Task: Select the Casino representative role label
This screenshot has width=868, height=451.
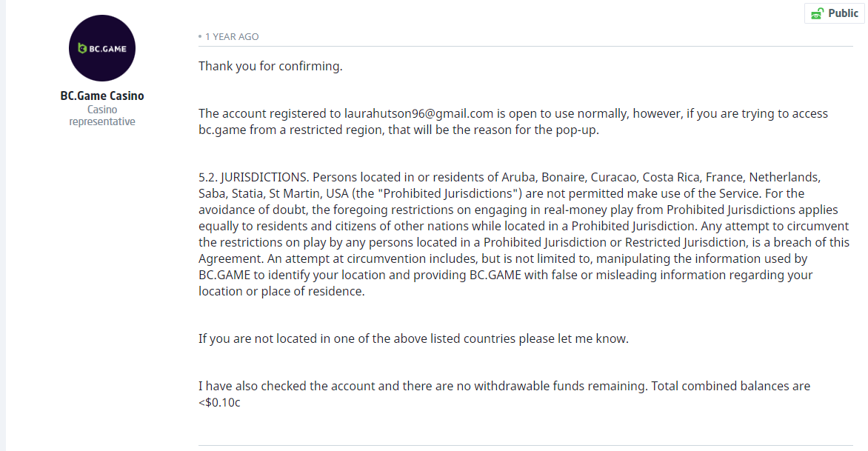Action: pyautogui.click(x=102, y=116)
